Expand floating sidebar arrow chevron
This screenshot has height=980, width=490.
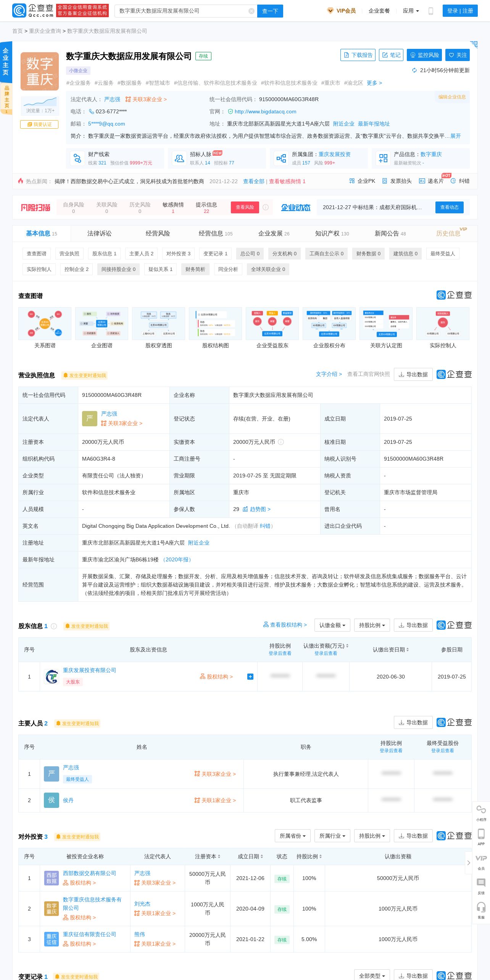(469, 862)
